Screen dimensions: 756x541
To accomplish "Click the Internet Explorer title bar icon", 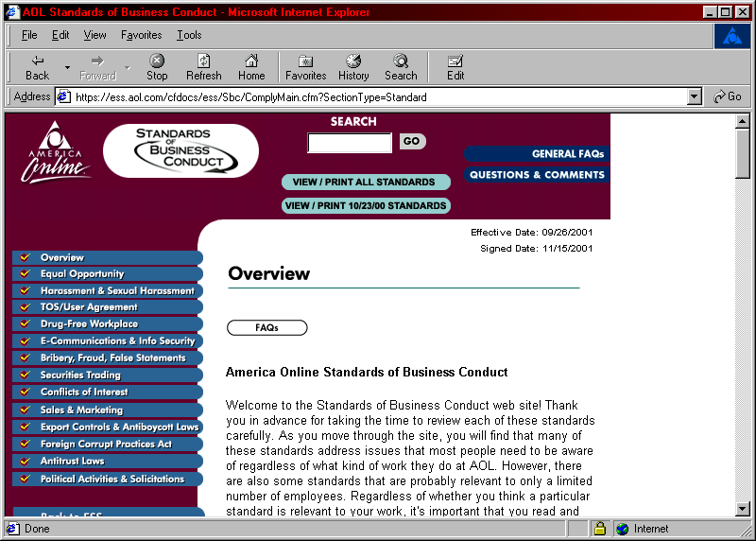I will click(12, 11).
